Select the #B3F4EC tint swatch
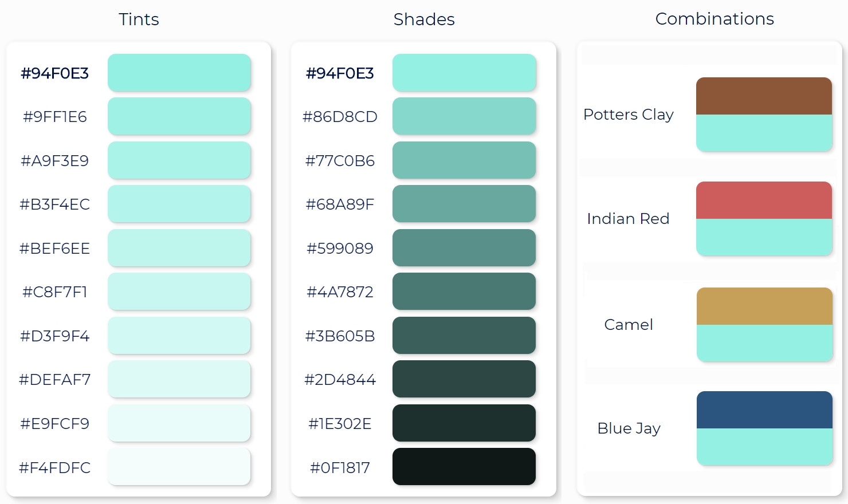848x504 pixels. tap(179, 204)
